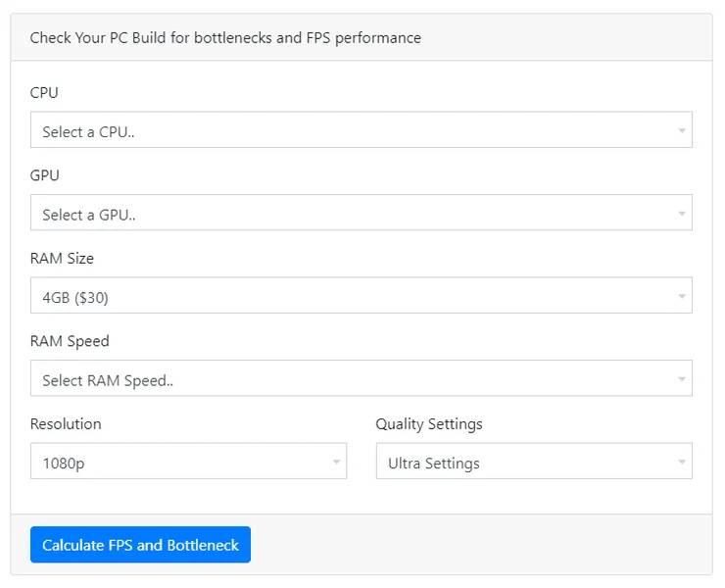Click Calculate FPS and Bottleneck button
The image size is (725, 588).
(x=140, y=545)
